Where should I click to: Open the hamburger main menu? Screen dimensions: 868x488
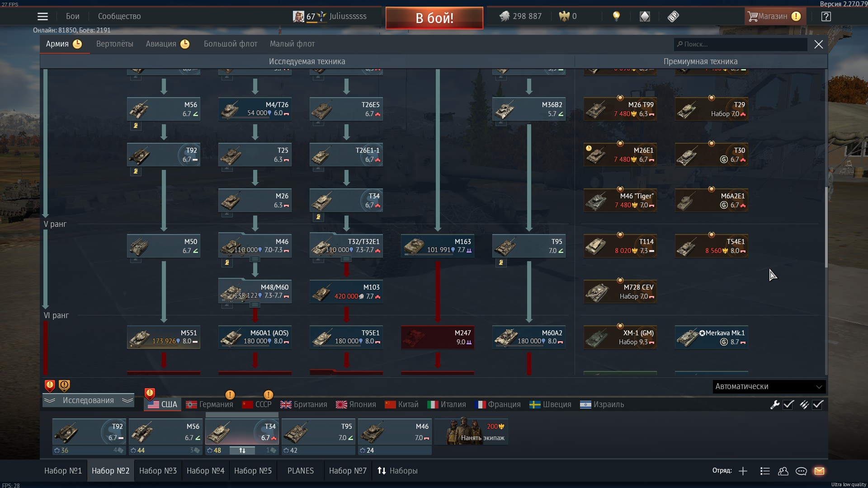(42, 17)
